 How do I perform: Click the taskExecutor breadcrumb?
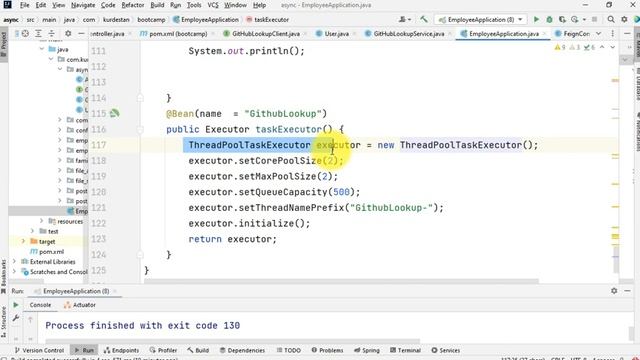coord(267,20)
